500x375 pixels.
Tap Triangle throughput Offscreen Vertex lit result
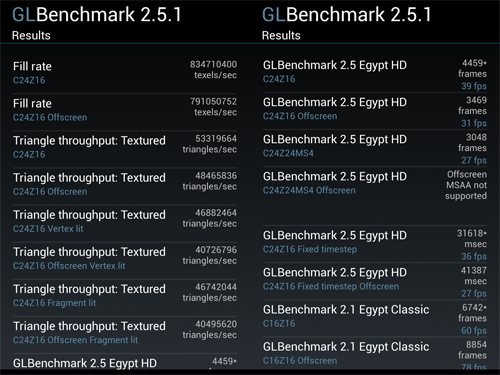(125, 260)
